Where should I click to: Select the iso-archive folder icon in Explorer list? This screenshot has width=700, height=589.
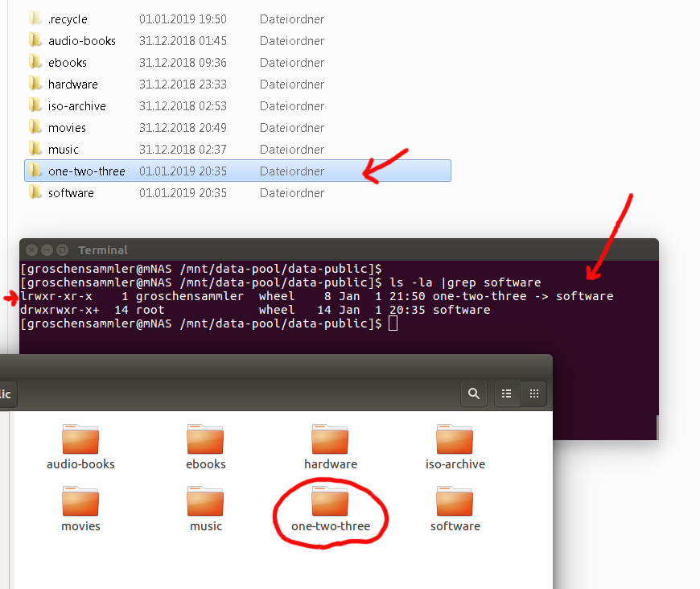click(x=35, y=105)
